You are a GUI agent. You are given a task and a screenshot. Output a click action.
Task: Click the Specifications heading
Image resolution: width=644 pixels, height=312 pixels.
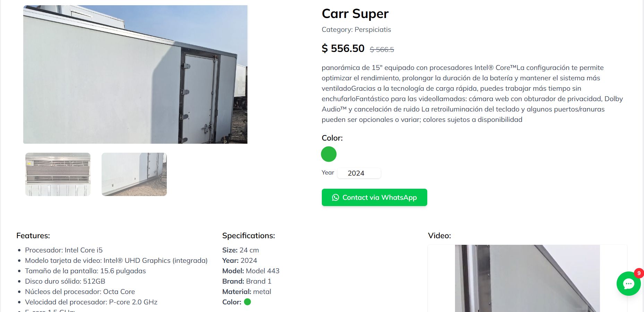point(248,236)
